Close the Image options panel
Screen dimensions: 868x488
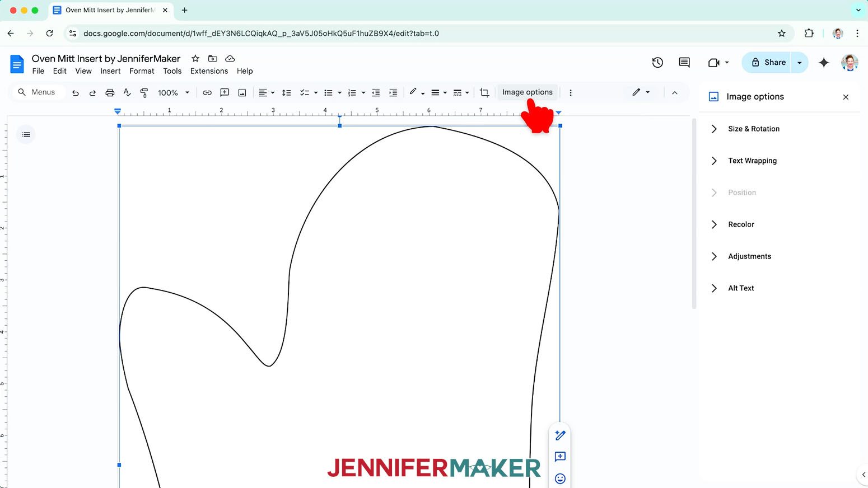(846, 97)
